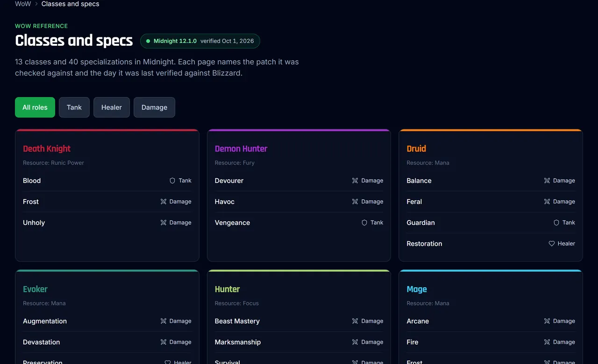Click the crossed swords icon beside Devastation

[x=164, y=342]
